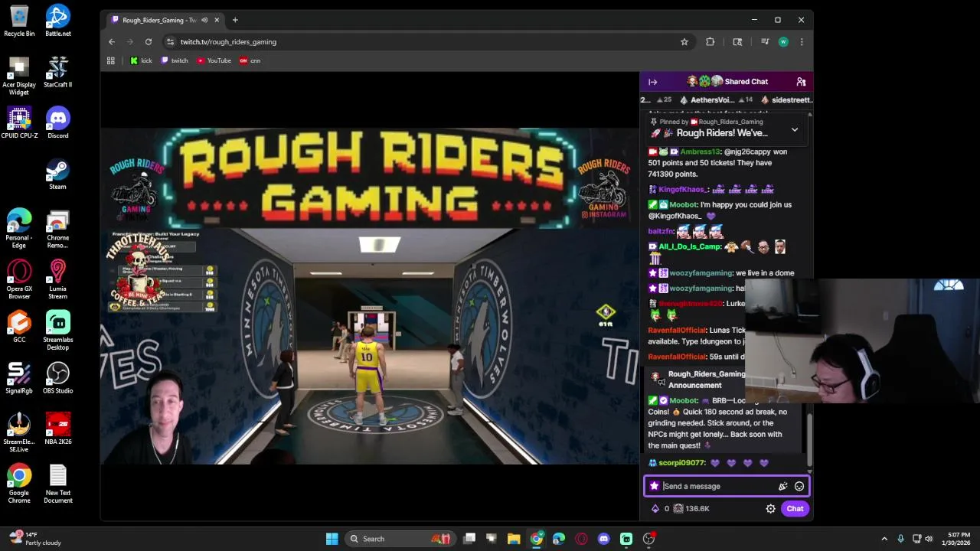
Task: Select the SignalRgb desktop icon
Action: point(19,378)
